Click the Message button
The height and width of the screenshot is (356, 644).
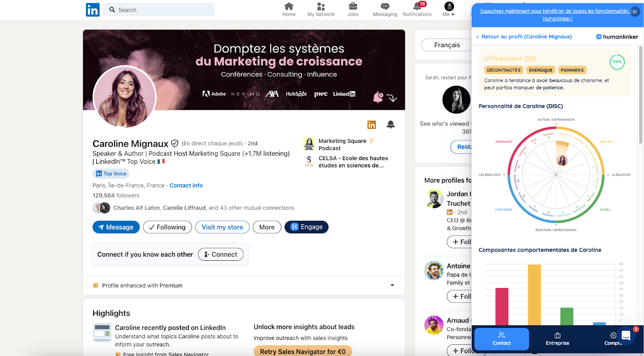click(x=116, y=227)
